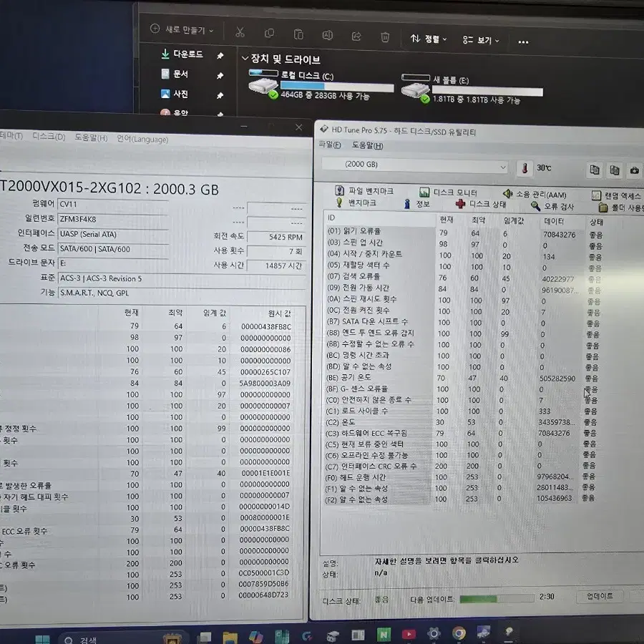
Task: Open 다운로드 in the Explorer sidebar
Action: pos(182,54)
